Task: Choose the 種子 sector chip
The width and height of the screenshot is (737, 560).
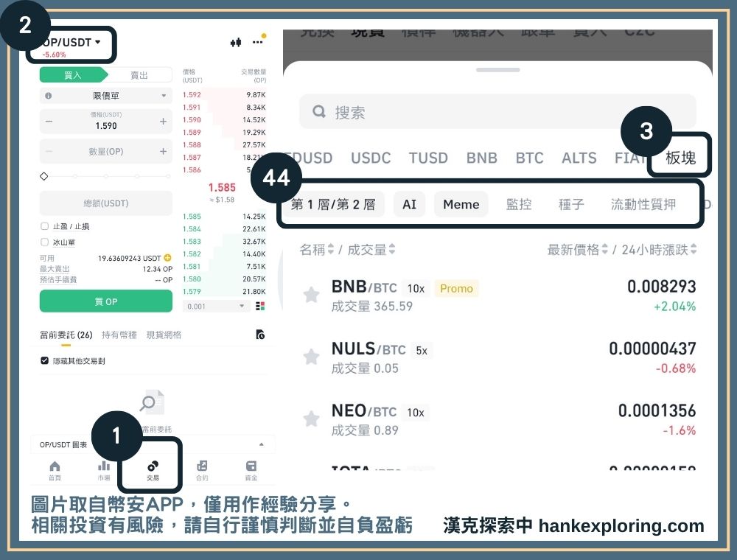Action: [x=571, y=204]
